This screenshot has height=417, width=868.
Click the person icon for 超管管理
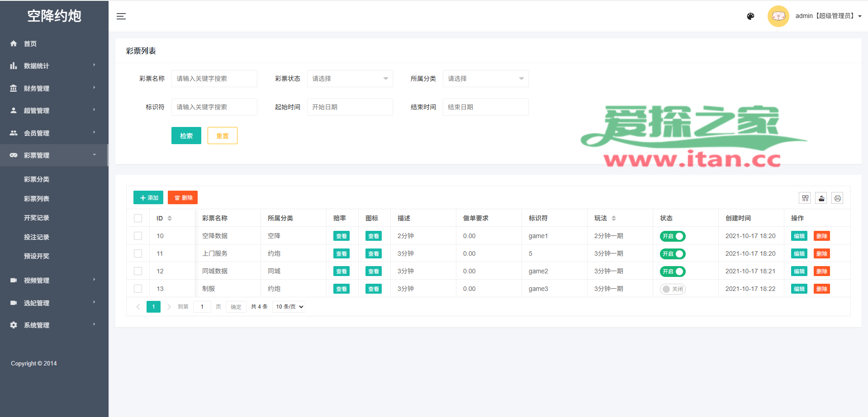click(14, 110)
